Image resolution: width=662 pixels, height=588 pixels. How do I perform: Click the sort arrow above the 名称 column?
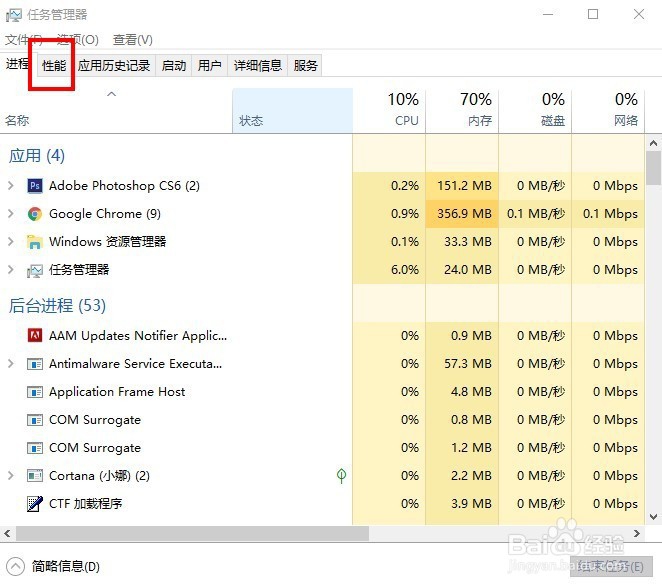(x=111, y=94)
